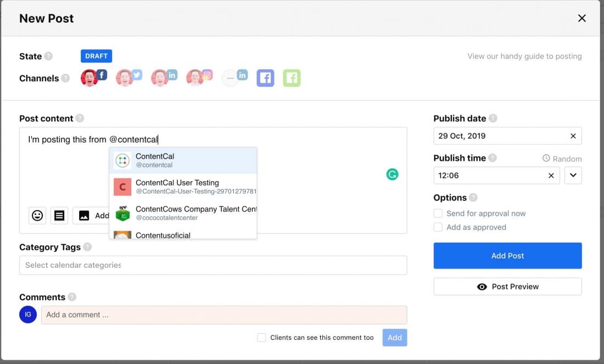Select the Facebook profile channel avatar
604x364 pixels.
coord(93,78)
